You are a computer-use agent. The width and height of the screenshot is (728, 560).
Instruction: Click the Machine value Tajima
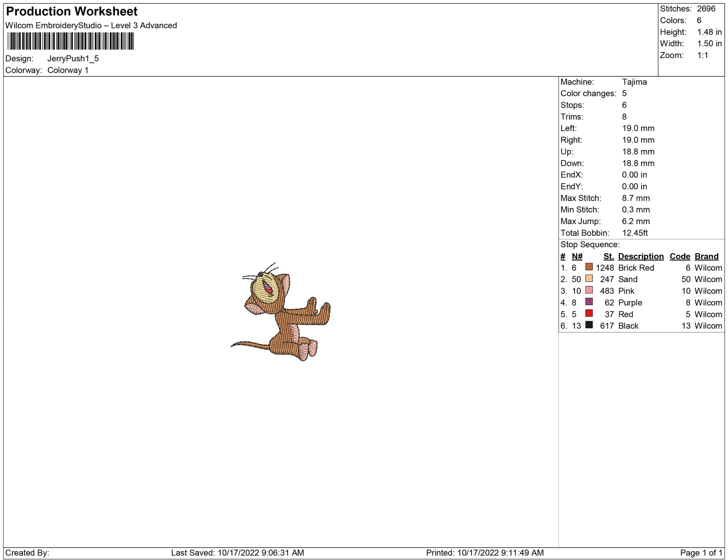pyautogui.click(x=634, y=82)
